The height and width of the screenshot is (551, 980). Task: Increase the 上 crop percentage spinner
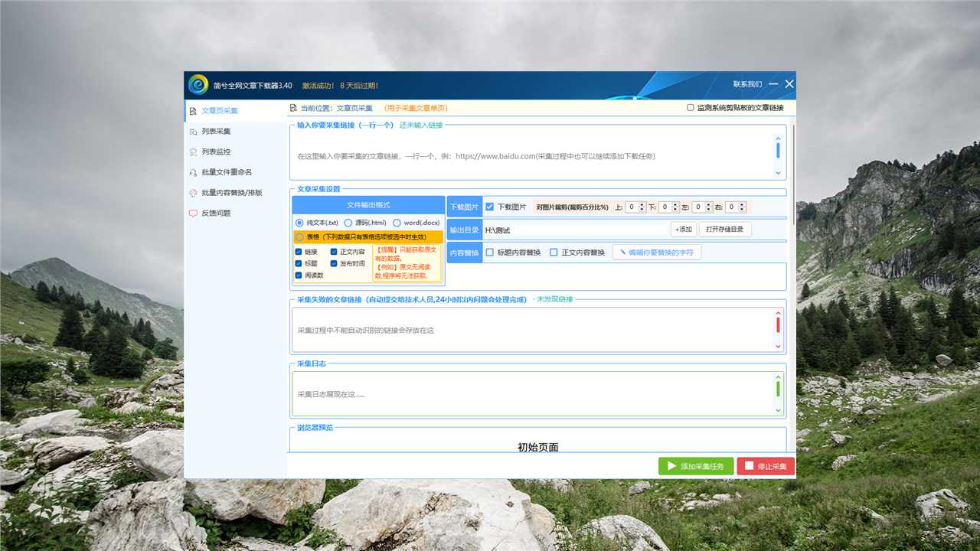click(642, 204)
